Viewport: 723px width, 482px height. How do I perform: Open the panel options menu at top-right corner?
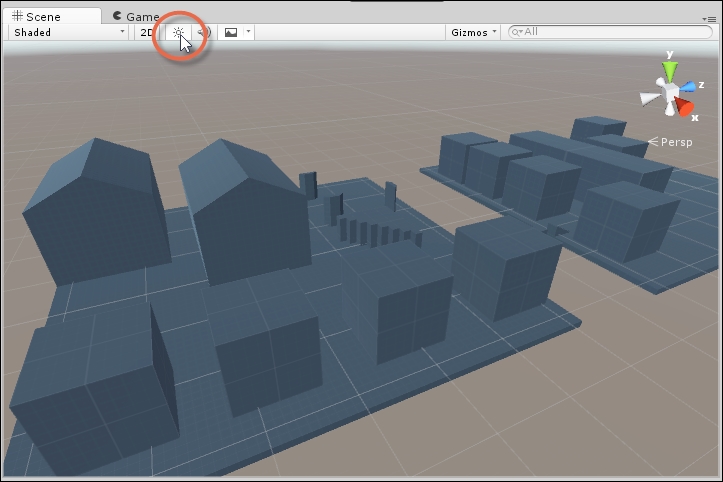[709, 17]
